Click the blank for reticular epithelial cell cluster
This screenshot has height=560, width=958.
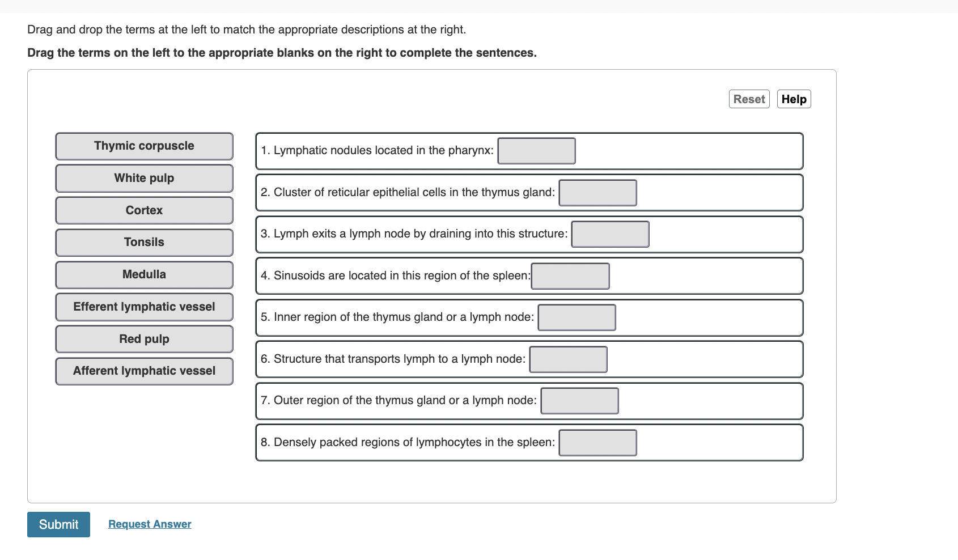pos(597,192)
